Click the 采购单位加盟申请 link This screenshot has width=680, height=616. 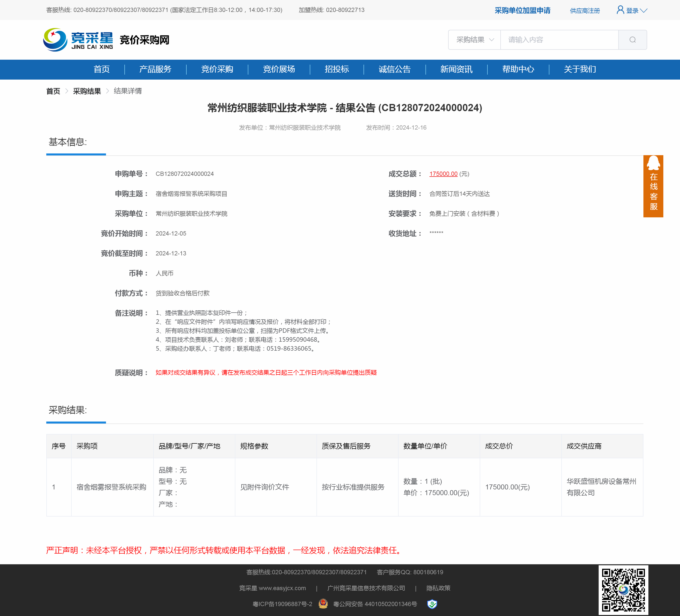pyautogui.click(x=522, y=10)
